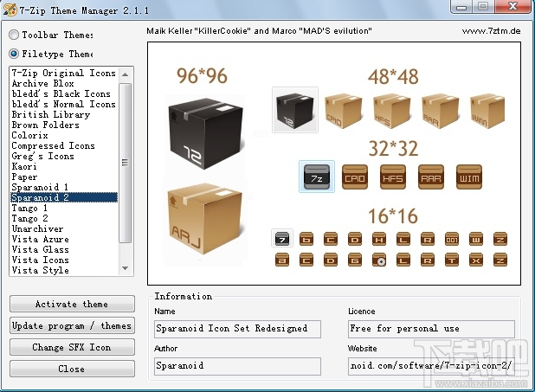Click the 32*32 CPIO icon

pyautogui.click(x=355, y=177)
